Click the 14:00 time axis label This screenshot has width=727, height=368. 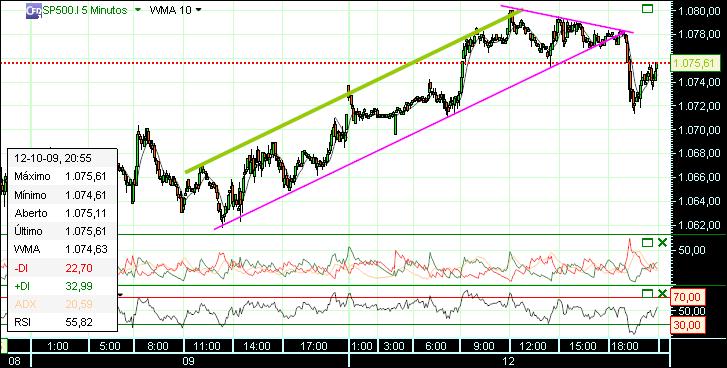click(x=257, y=346)
